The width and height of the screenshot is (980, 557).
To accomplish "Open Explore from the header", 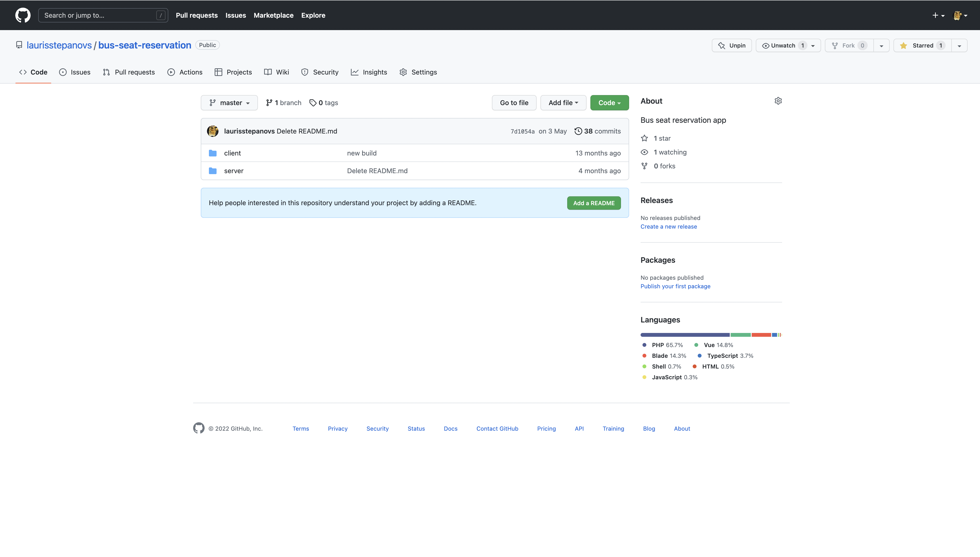I will (x=313, y=15).
